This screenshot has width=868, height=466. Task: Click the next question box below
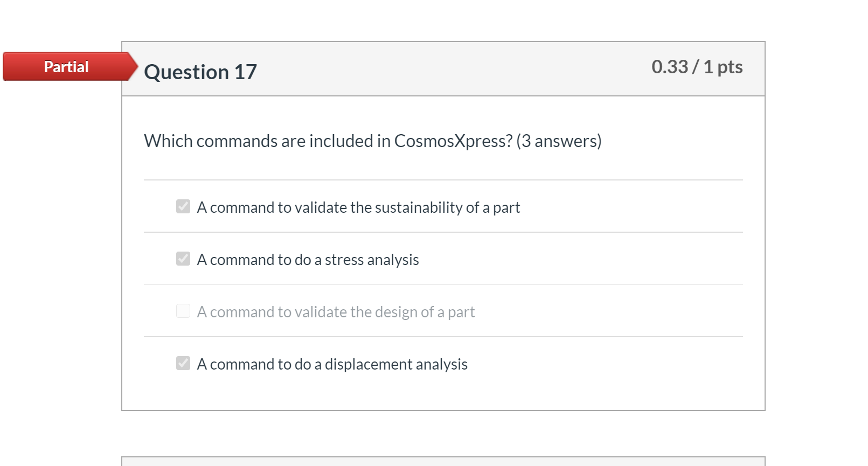tap(443, 461)
